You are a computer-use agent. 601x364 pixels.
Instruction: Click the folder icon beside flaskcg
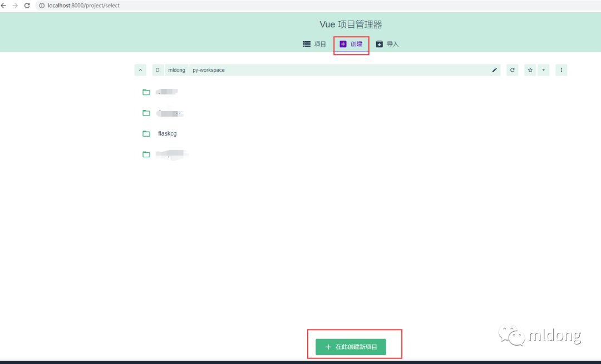tap(146, 133)
